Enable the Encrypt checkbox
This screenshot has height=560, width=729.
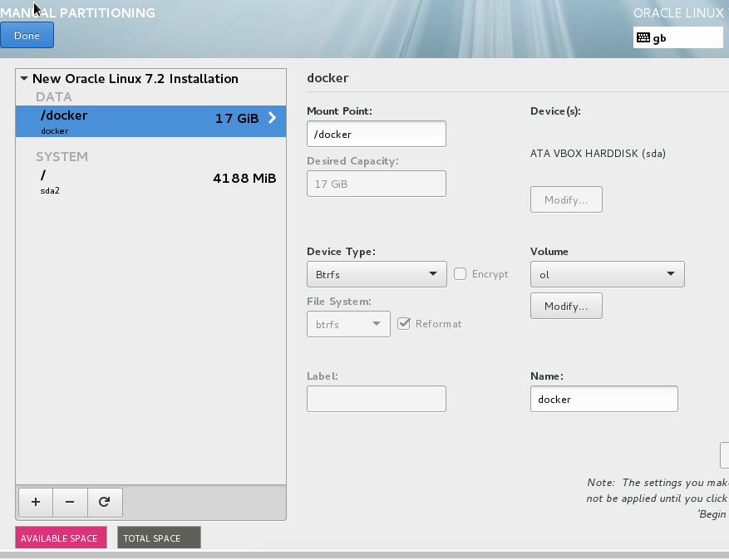[x=460, y=274]
